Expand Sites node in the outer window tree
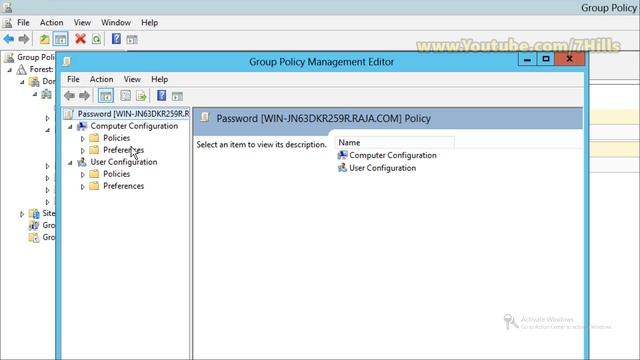Viewport: 640px width, 360px height. point(22,214)
